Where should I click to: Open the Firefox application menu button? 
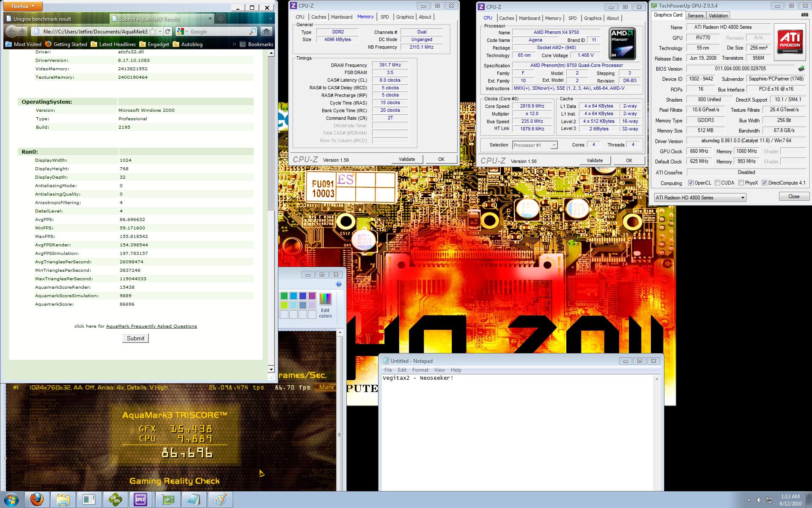23,6
